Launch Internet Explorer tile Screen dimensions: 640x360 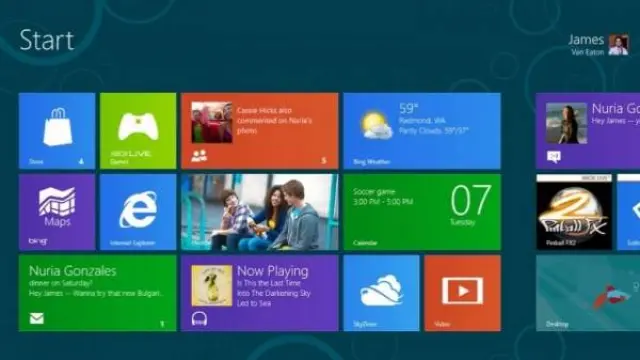[138, 212]
